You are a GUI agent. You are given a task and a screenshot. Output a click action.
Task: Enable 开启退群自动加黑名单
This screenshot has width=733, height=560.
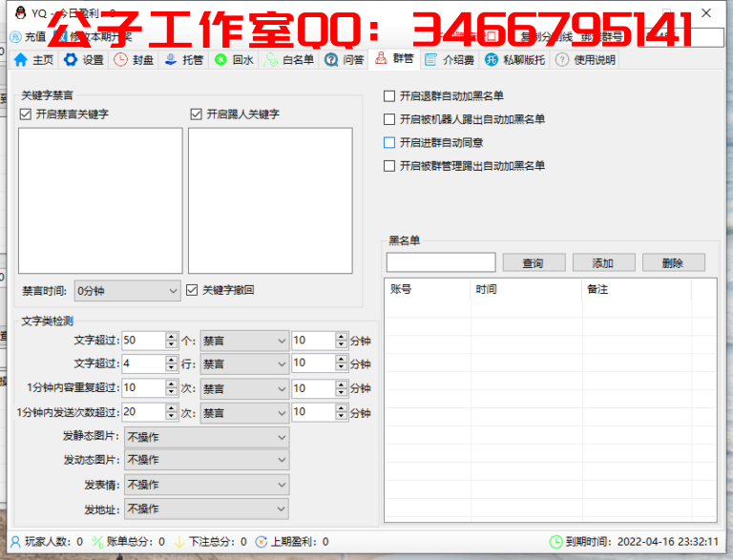[389, 96]
